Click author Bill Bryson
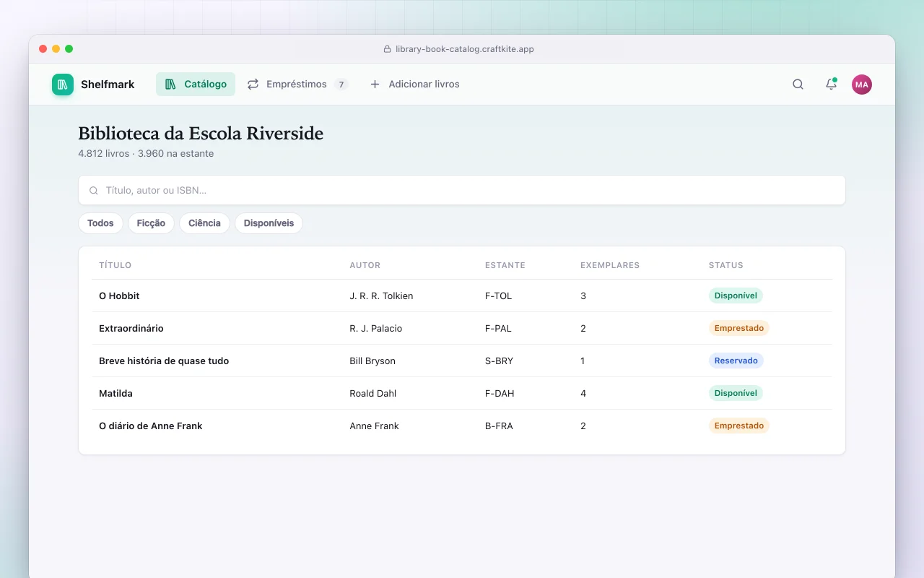The width and height of the screenshot is (924, 578). coord(372,361)
